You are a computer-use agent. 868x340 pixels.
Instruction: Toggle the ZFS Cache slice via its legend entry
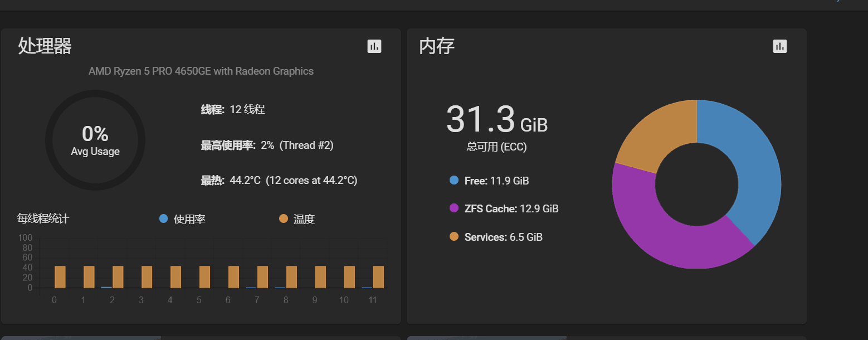pyautogui.click(x=511, y=208)
